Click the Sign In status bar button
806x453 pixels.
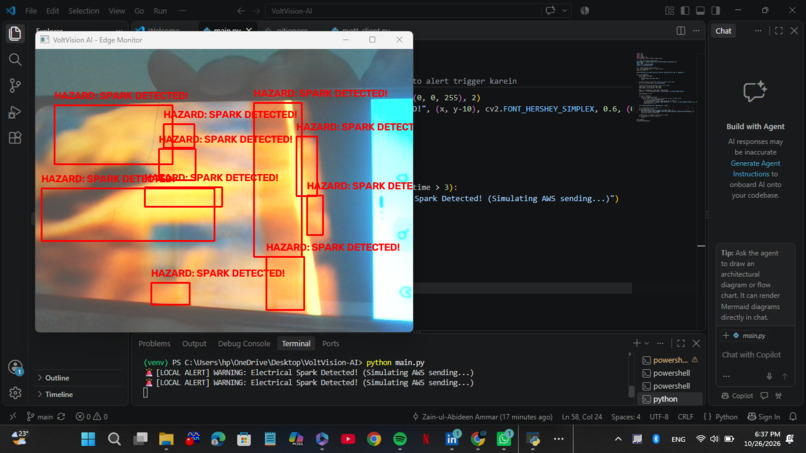tap(763, 416)
